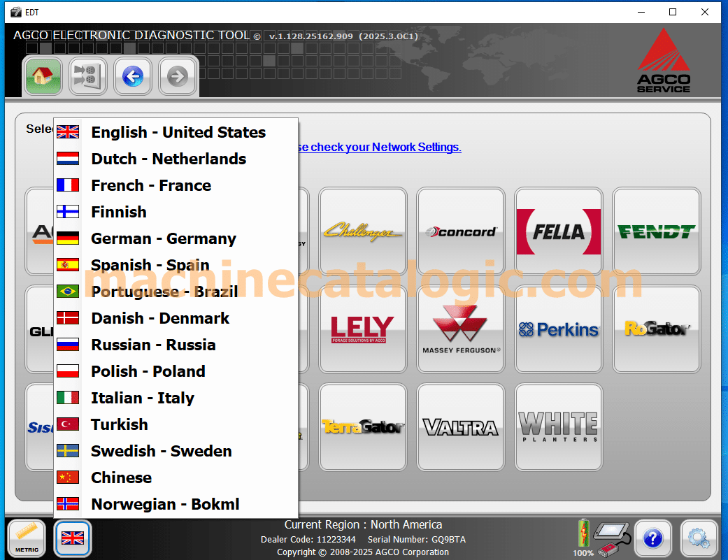Choose the VALTRA brand tile

point(461,427)
